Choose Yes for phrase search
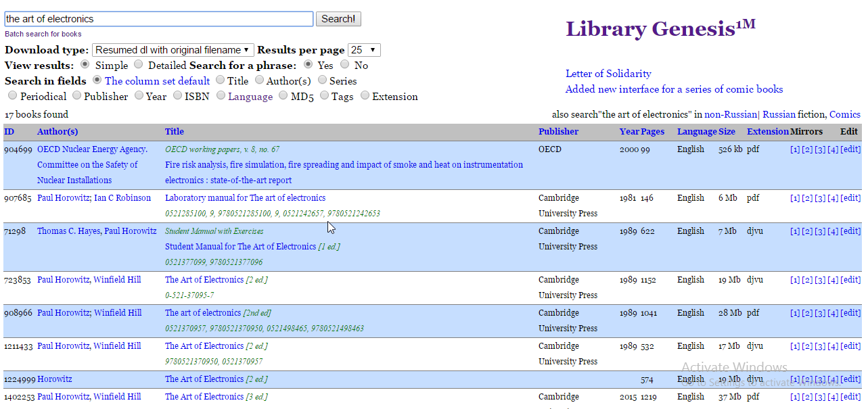This screenshot has width=868, height=409. pyautogui.click(x=308, y=65)
